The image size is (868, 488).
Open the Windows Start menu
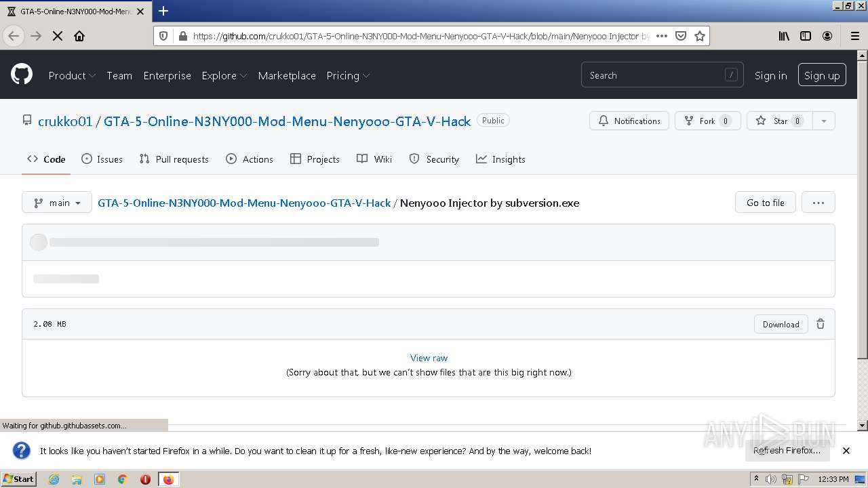(x=19, y=479)
